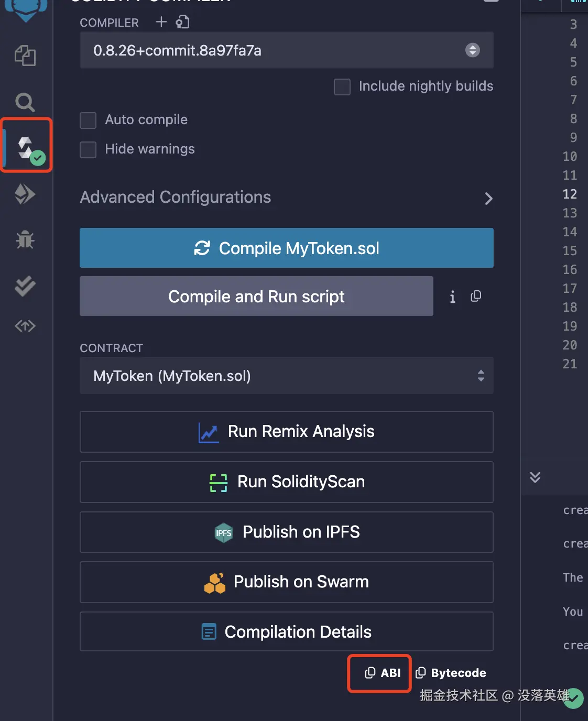Copy the ABI to clipboard
The width and height of the screenshot is (588, 721).
(x=383, y=673)
